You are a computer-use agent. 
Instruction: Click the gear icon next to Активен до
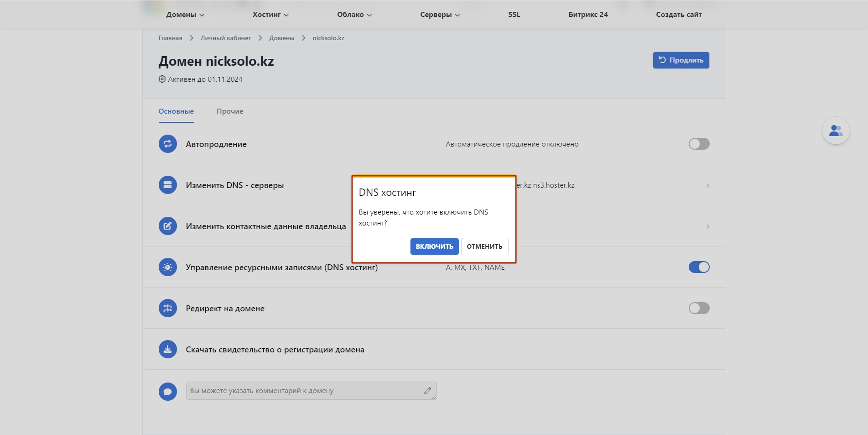click(162, 79)
